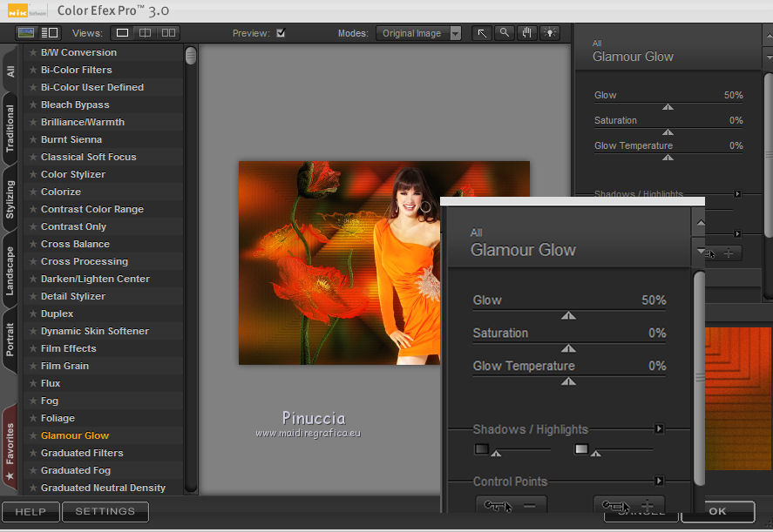Toggle favorite star for Glamour Glow
The width and height of the screenshot is (773, 532).
[x=33, y=435]
